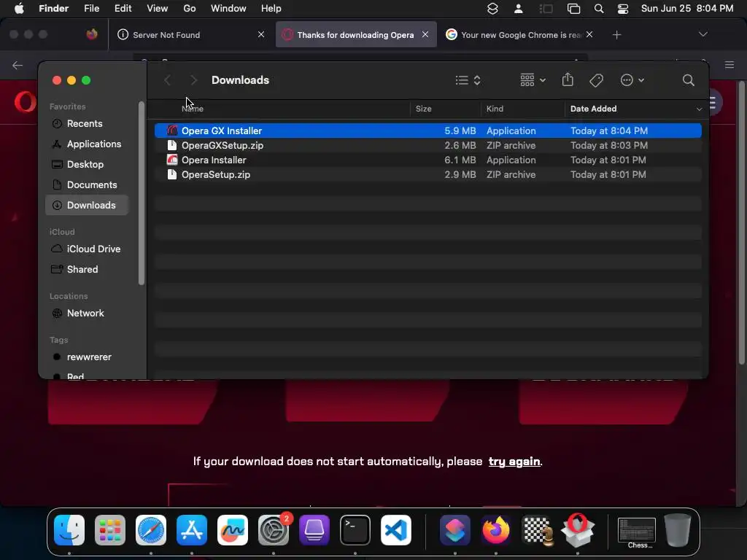The image size is (747, 560).
Task: Open the Finder icon in the Dock
Action: (x=69, y=530)
